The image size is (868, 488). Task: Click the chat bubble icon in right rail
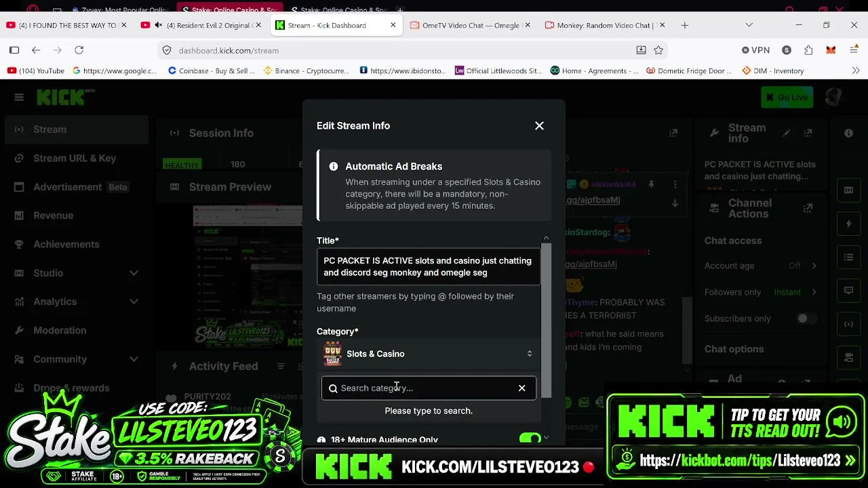point(848,291)
